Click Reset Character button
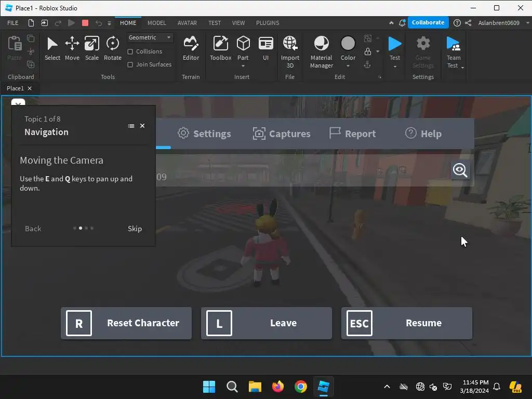 click(x=126, y=323)
